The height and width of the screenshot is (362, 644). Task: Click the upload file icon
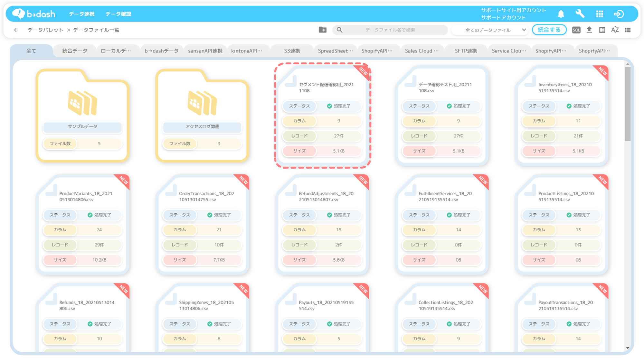click(589, 30)
